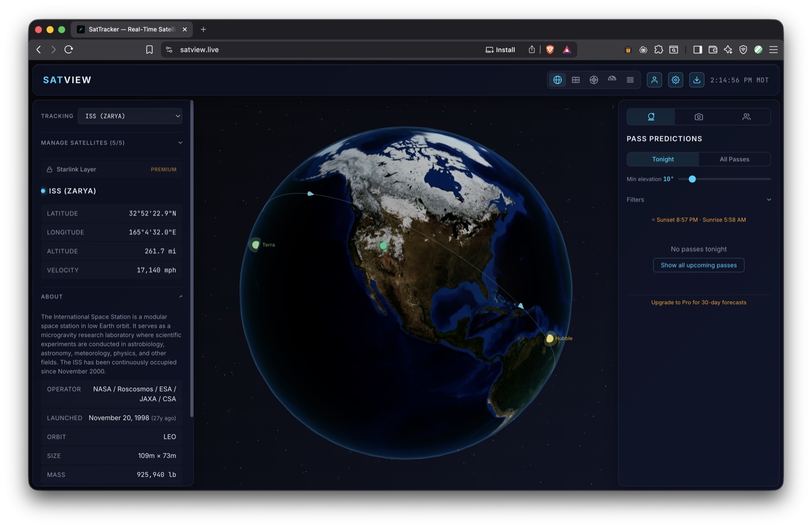Viewport: 812px width, 528px height.
Task: Select the people tab in right panel
Action: pos(747,117)
